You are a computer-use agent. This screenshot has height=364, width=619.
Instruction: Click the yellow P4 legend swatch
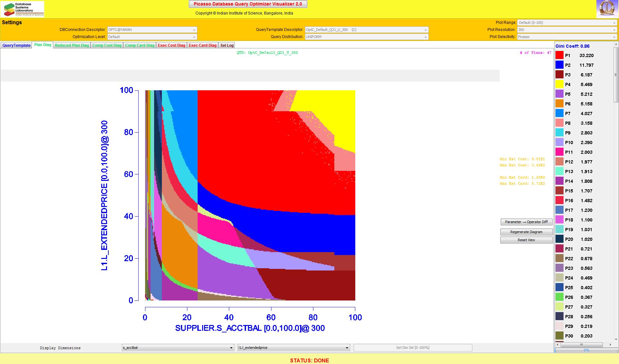(559, 84)
